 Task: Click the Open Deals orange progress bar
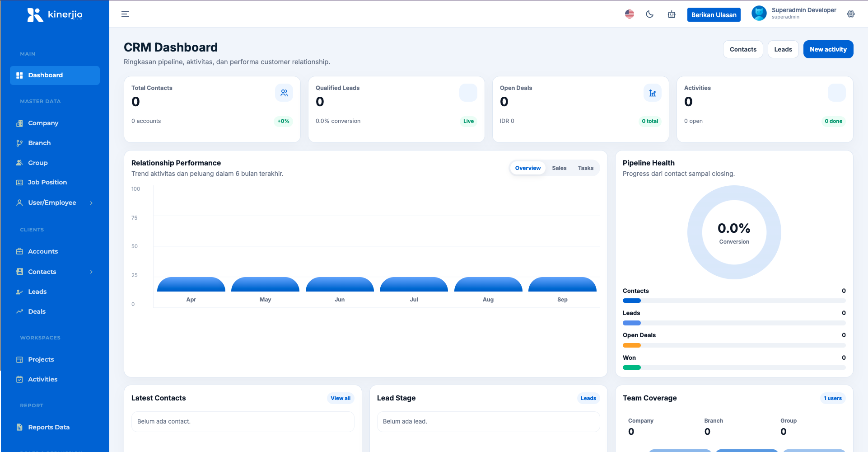pyautogui.click(x=632, y=345)
